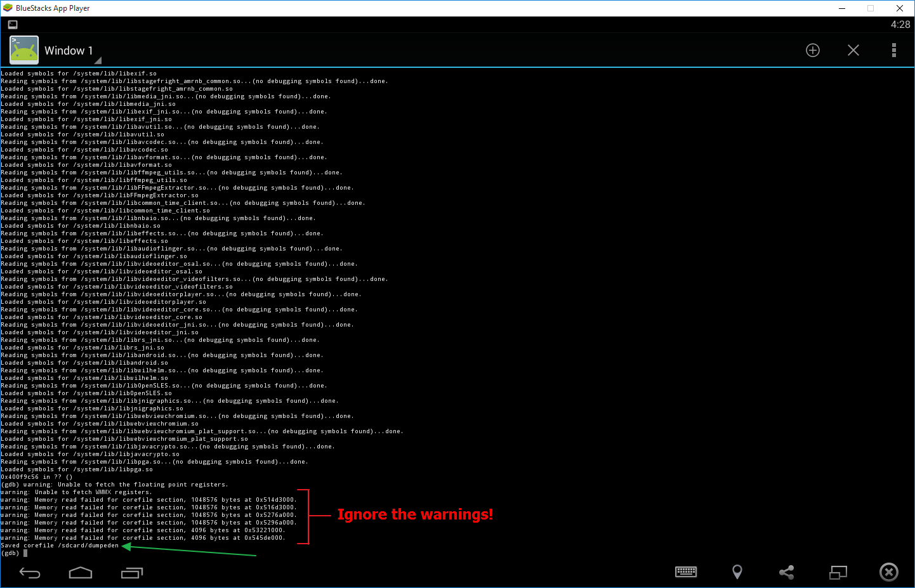Click the warning line ending in 0x545de000
Image resolution: width=915 pixels, height=588 pixels.
143,538
